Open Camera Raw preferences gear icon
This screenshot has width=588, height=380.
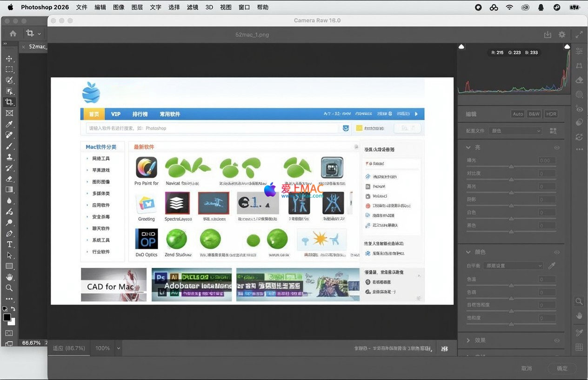(x=562, y=34)
